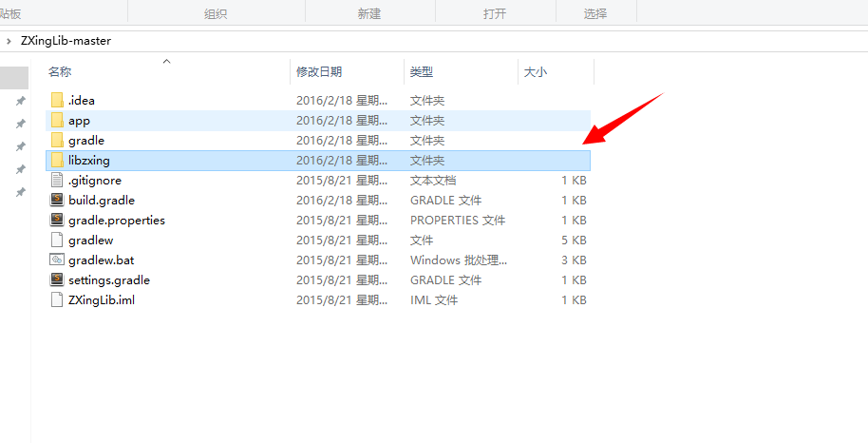Viewport: 868px width, 443px height.
Task: Select the .gitignore file name
Action: coord(95,181)
